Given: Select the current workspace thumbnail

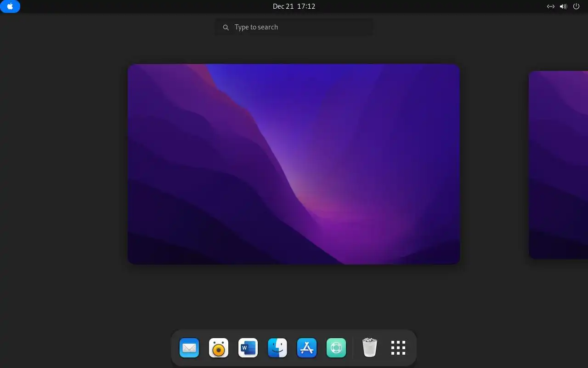Looking at the screenshot, I should (x=294, y=164).
